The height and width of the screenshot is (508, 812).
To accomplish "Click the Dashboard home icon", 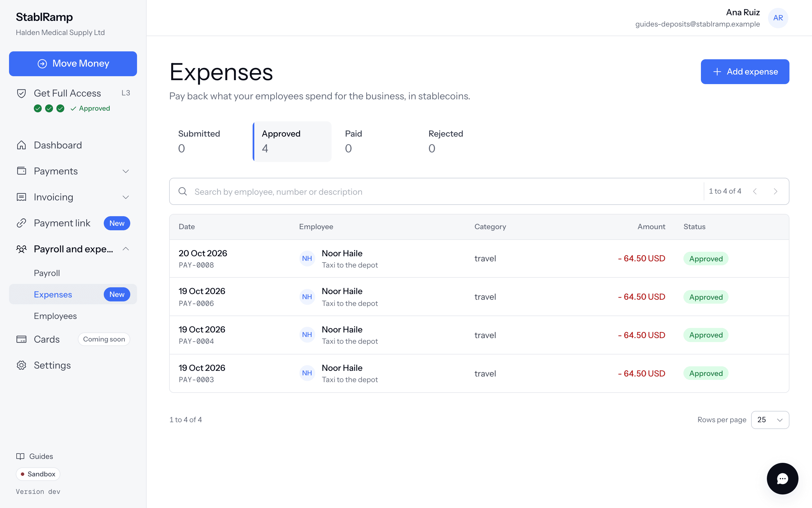I will [21, 145].
